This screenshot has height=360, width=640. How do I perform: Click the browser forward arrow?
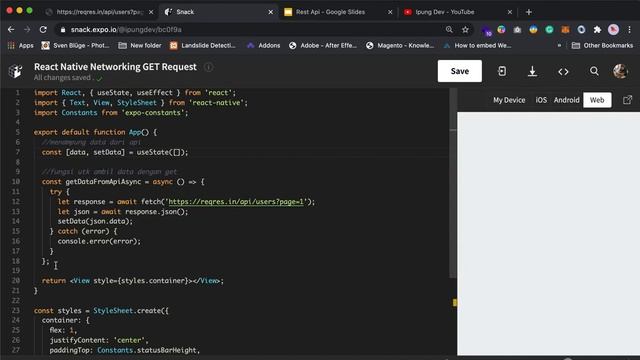[27, 29]
